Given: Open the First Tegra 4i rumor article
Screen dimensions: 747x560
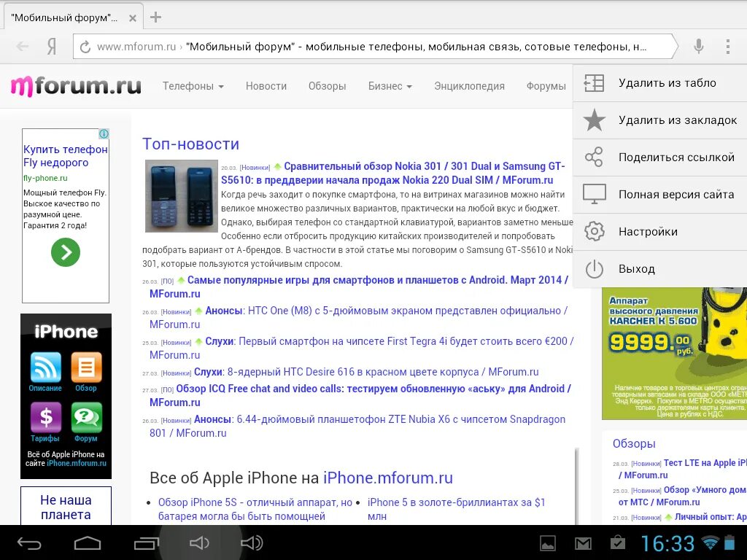Looking at the screenshot, I should pyautogui.click(x=362, y=348).
